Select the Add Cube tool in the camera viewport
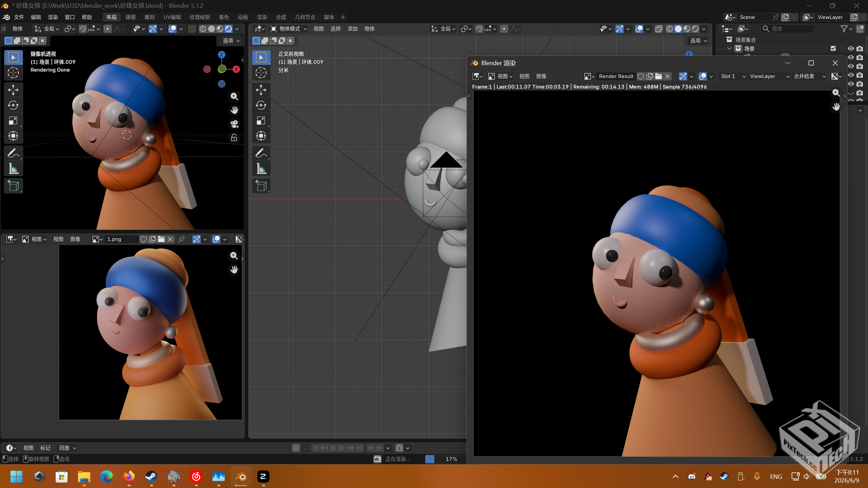This screenshot has height=488, width=868. point(13,186)
